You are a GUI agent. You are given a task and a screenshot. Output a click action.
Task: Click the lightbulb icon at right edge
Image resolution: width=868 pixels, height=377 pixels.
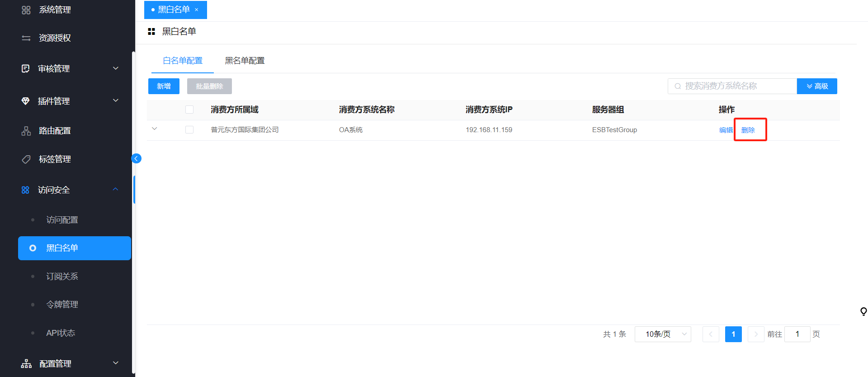[863, 311]
